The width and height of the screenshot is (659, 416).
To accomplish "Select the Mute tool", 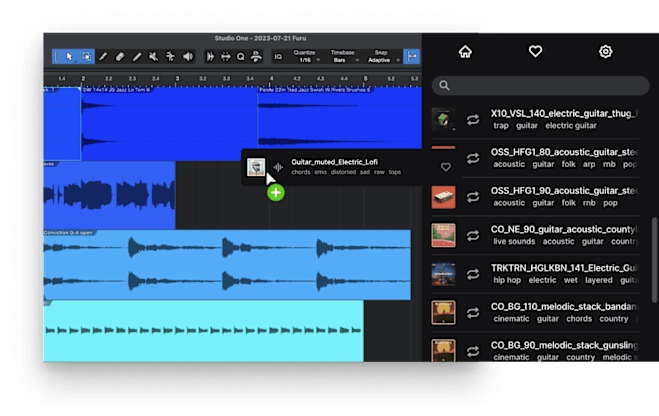I will click(152, 57).
